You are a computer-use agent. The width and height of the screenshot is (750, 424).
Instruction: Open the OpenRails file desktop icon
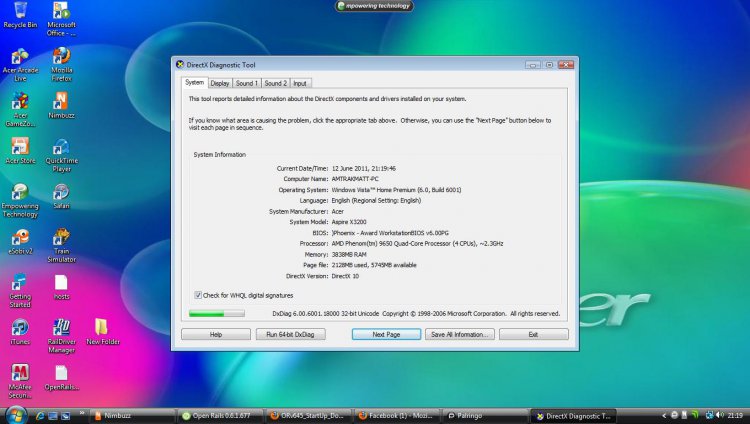[x=61, y=378]
